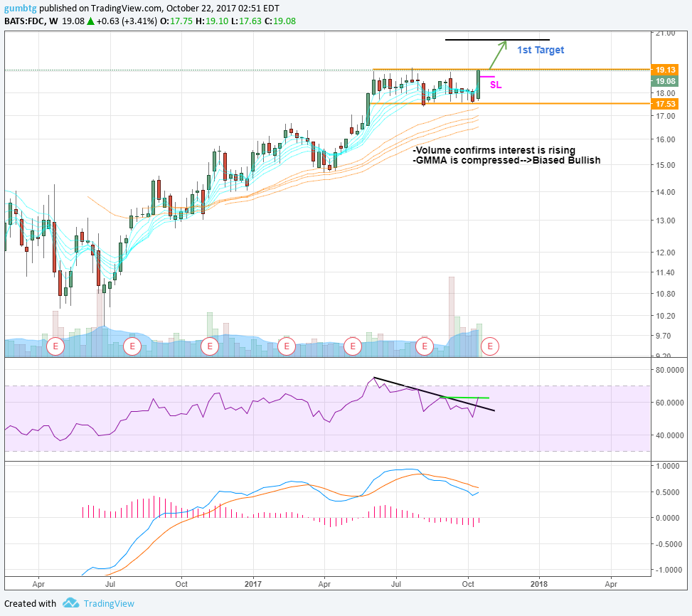
Task: Select the black 1st target horizontal line
Action: [x=497, y=40]
